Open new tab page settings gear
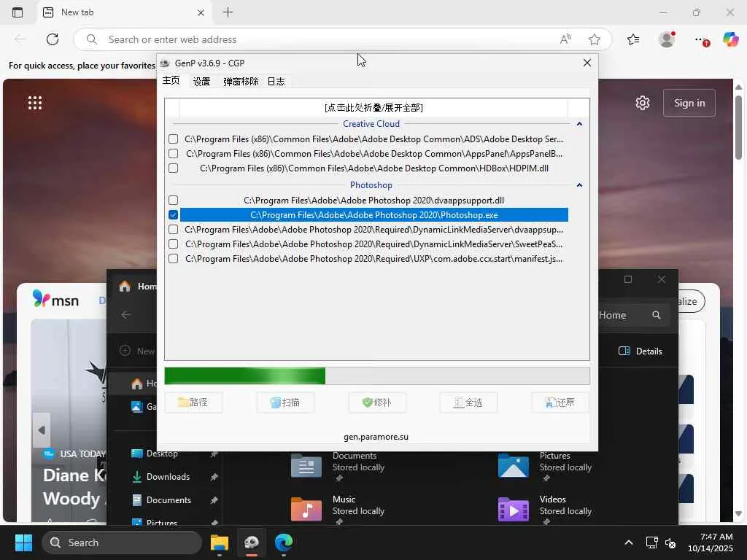This screenshot has height=560, width=747. coord(643,103)
